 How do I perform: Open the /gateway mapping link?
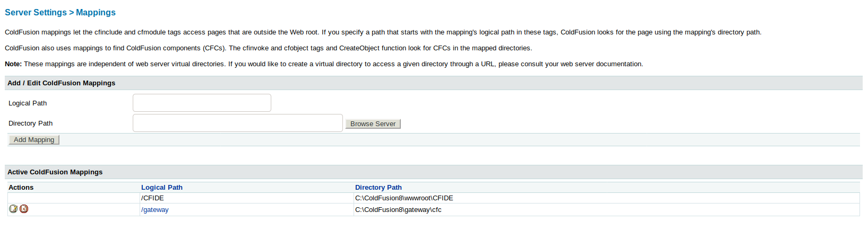[x=155, y=209]
